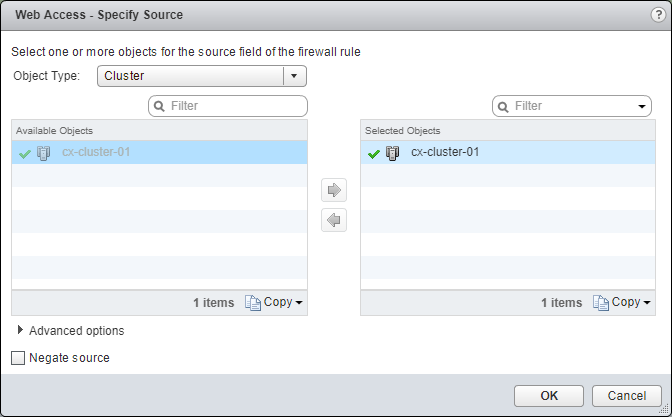Click the search icon in right Filter box
The width and height of the screenshot is (672, 417).
[503, 106]
